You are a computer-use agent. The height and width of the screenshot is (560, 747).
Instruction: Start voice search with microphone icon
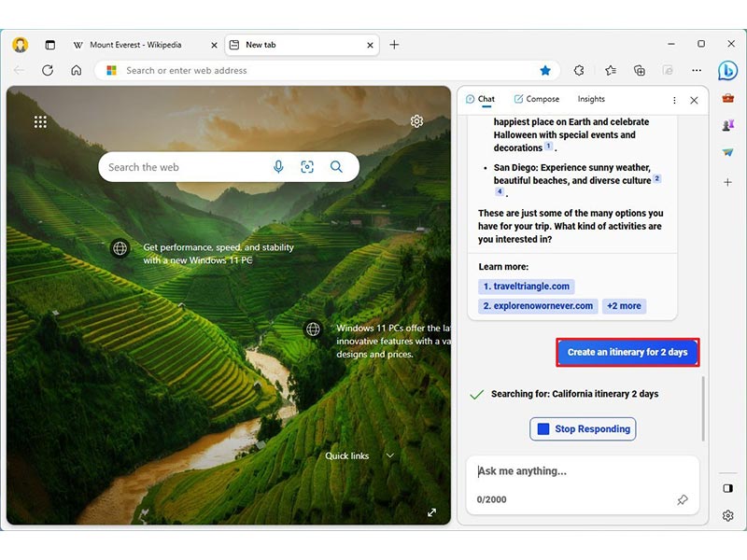[x=278, y=167]
